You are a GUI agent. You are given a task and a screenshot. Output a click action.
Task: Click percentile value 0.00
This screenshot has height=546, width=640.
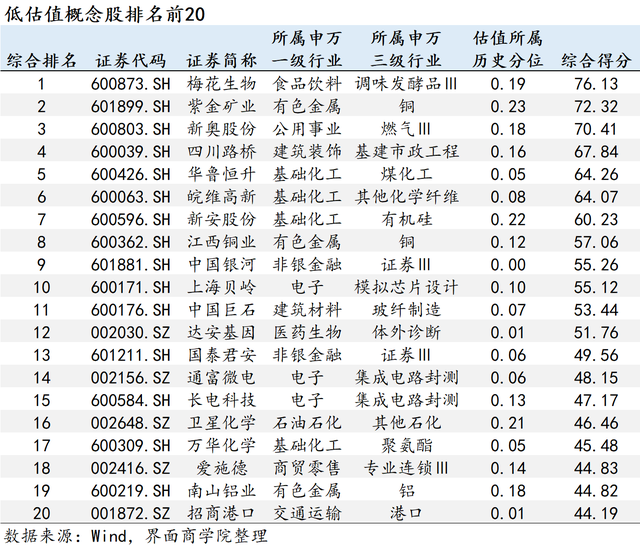(x=508, y=265)
